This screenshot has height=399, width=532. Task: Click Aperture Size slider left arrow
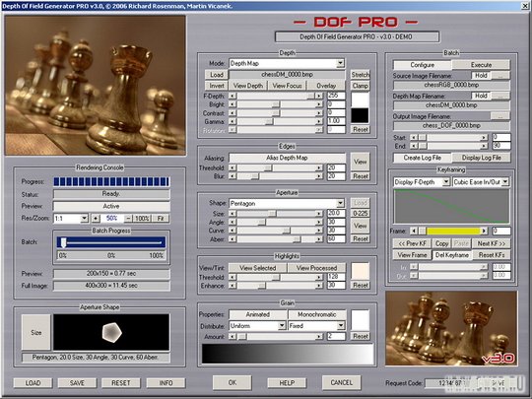(x=233, y=214)
